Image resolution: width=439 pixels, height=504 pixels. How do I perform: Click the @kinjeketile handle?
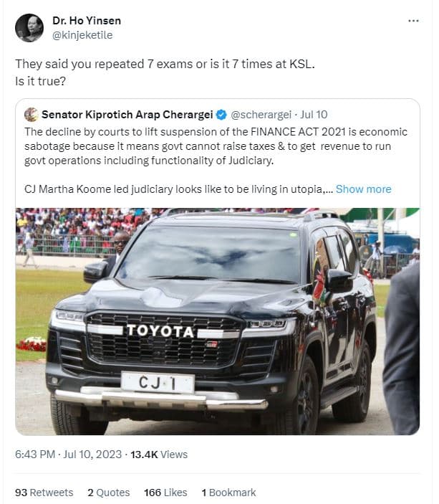pos(82,35)
